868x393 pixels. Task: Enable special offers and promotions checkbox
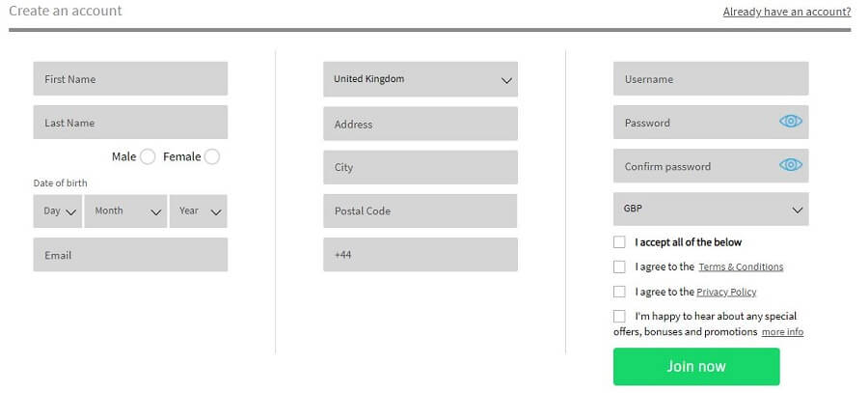(x=619, y=316)
